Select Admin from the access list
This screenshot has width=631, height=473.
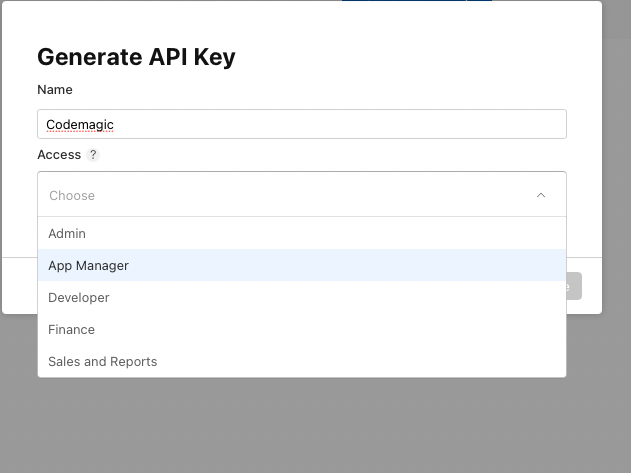[x=67, y=233]
